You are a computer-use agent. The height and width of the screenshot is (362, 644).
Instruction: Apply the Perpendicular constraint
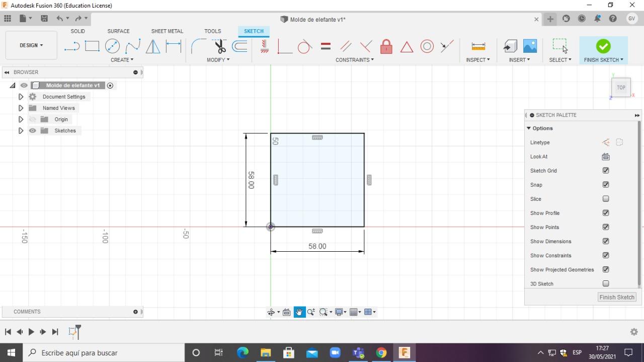click(366, 46)
